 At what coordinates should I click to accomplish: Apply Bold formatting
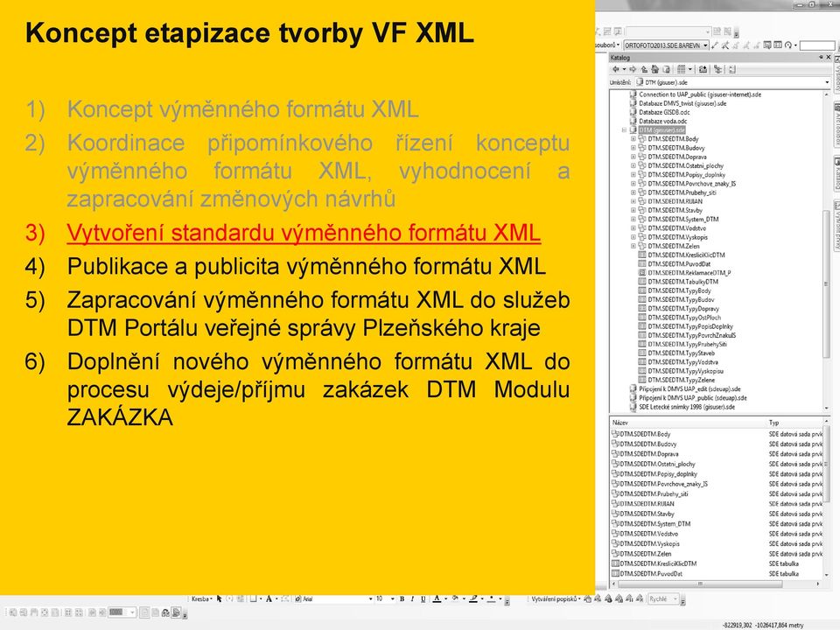click(402, 598)
